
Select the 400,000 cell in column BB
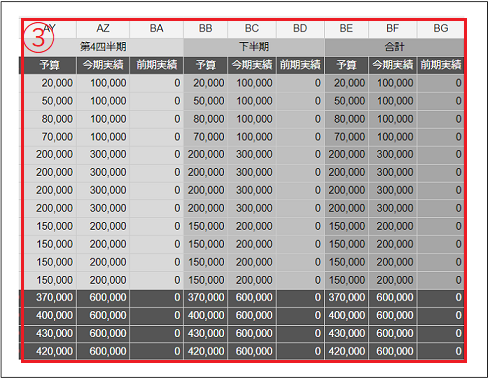click(x=205, y=316)
